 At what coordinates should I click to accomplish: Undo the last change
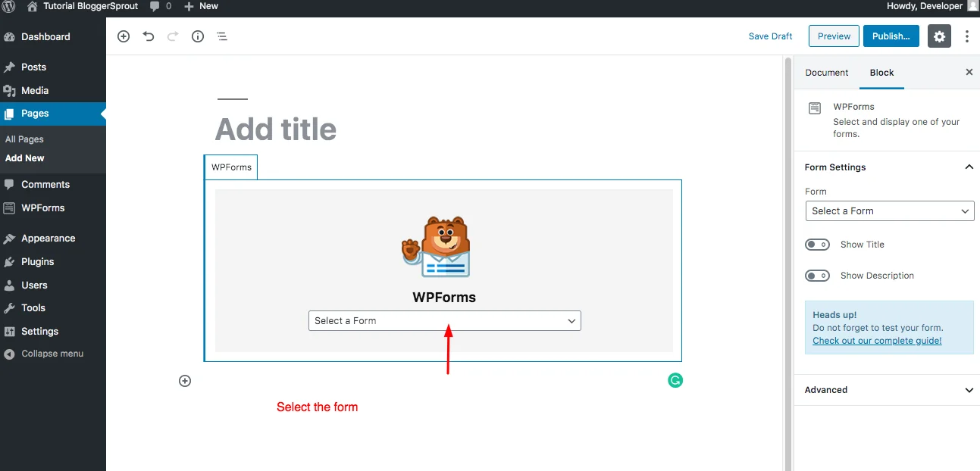pos(149,36)
